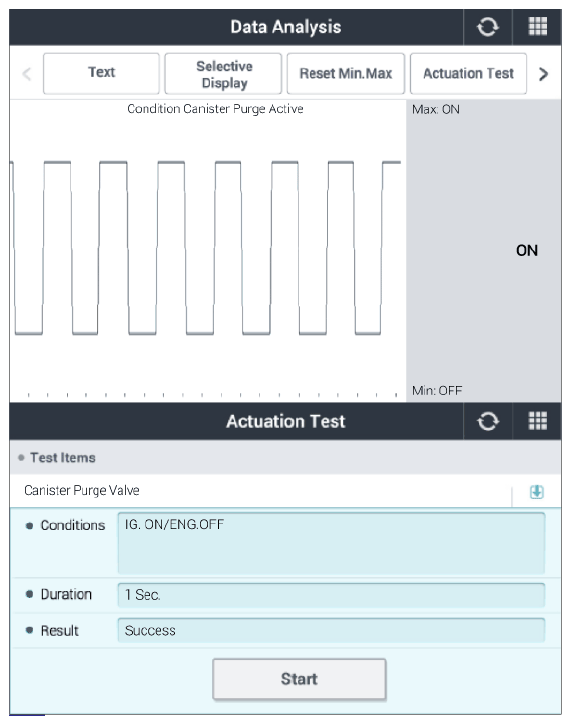The height and width of the screenshot is (725, 571).
Task: Click Reset Min.Max button
Action: click(x=345, y=74)
